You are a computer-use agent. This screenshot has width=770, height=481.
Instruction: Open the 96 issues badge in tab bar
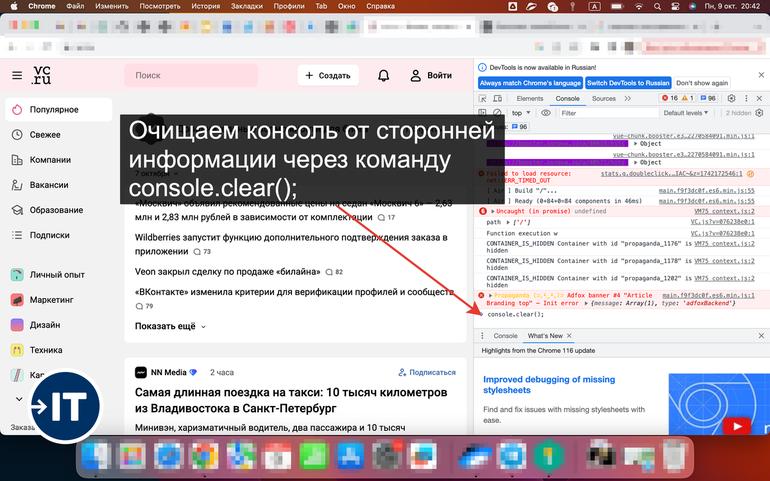[x=708, y=98]
